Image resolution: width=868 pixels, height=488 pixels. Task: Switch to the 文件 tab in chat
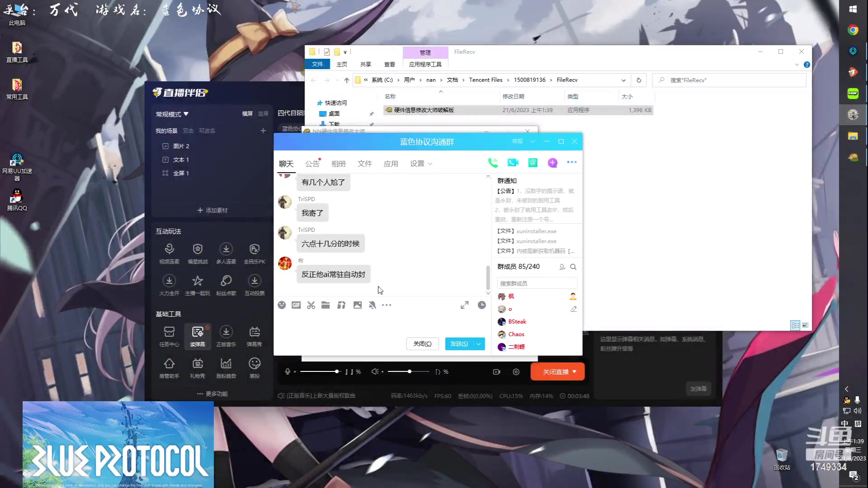[365, 163]
